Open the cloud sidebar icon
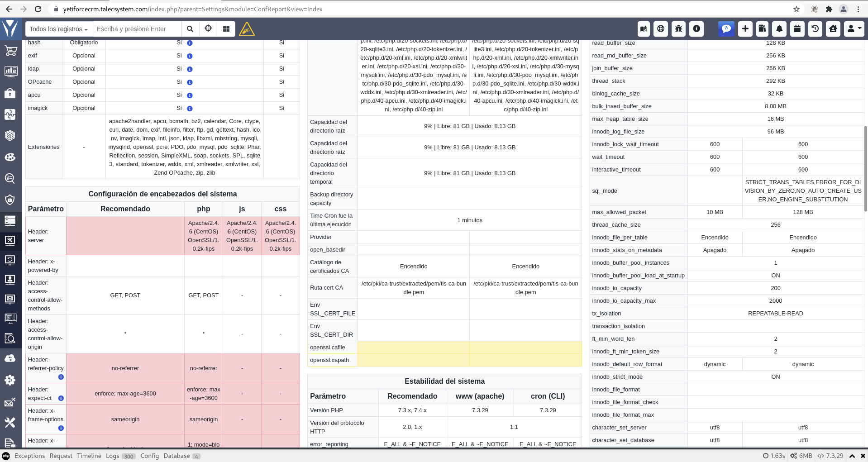 click(10, 358)
